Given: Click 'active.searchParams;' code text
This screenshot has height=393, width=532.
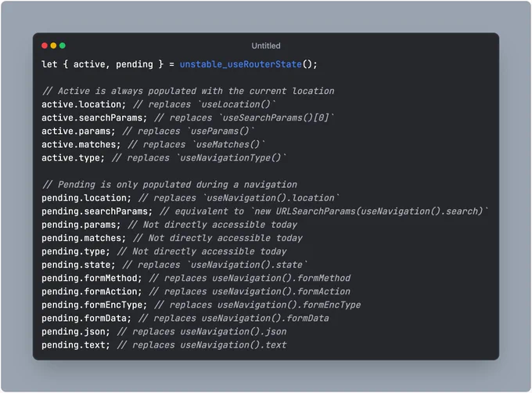Looking at the screenshot, I should pos(95,117).
